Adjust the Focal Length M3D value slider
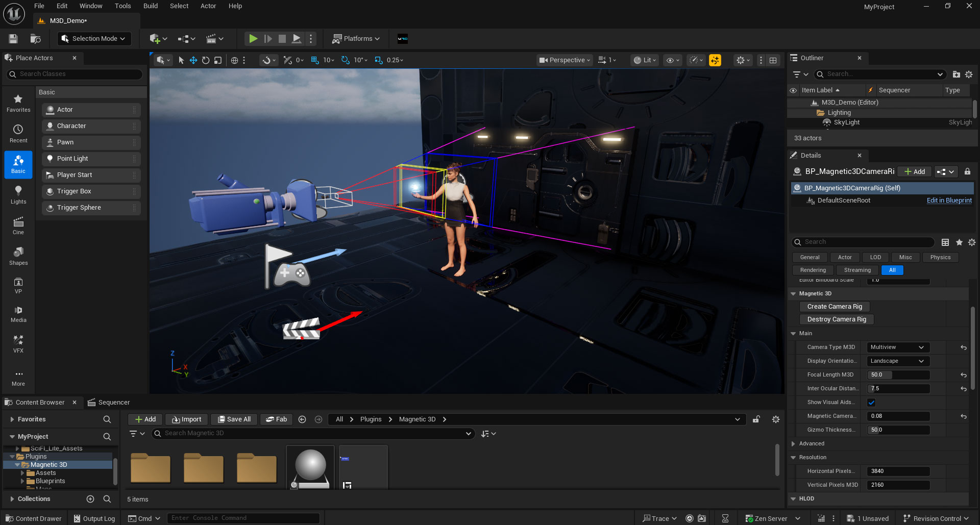Viewport: 980px width, 525px height. 898,375
